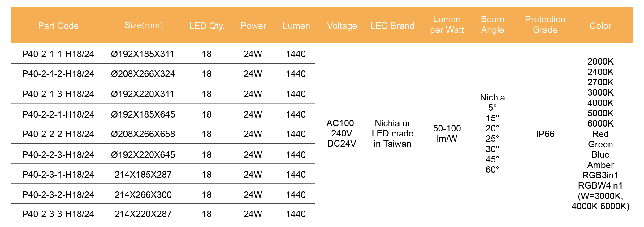Select the Beam Angle header cell
The width and height of the screenshot is (644, 227).
click(x=492, y=24)
